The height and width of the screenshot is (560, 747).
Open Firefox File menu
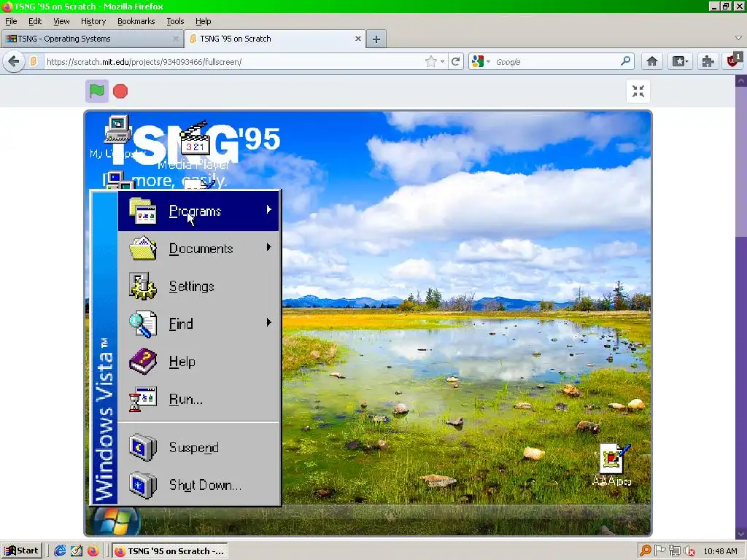point(11,21)
